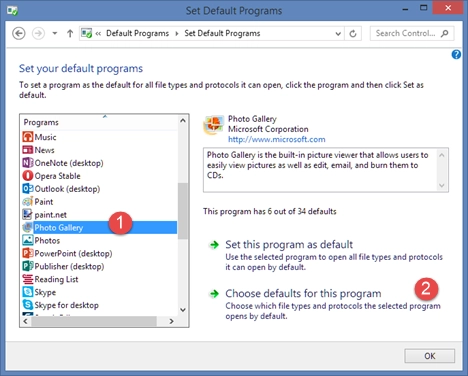Viewport: 468px width, 376px height.
Task: Open the http://www.microsoft.com link
Action: click(x=277, y=139)
